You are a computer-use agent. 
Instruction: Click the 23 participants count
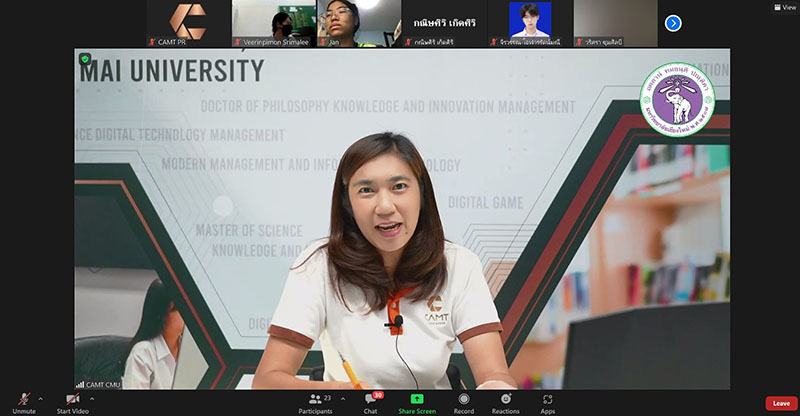(x=328, y=398)
